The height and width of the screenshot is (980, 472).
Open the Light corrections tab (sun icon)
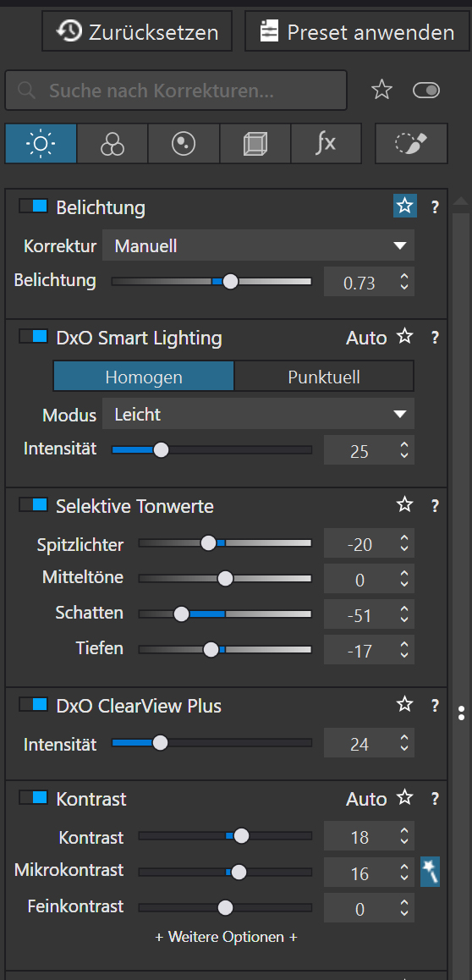click(41, 144)
